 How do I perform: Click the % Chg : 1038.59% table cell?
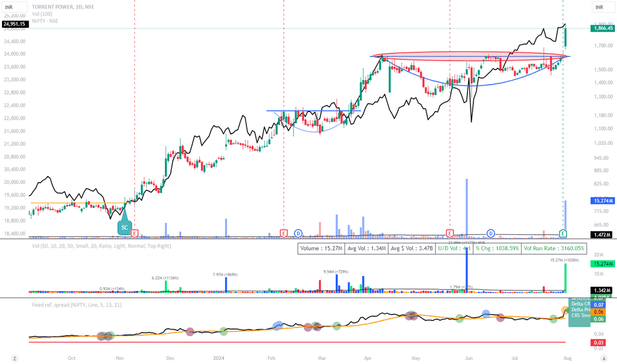[x=497, y=248]
